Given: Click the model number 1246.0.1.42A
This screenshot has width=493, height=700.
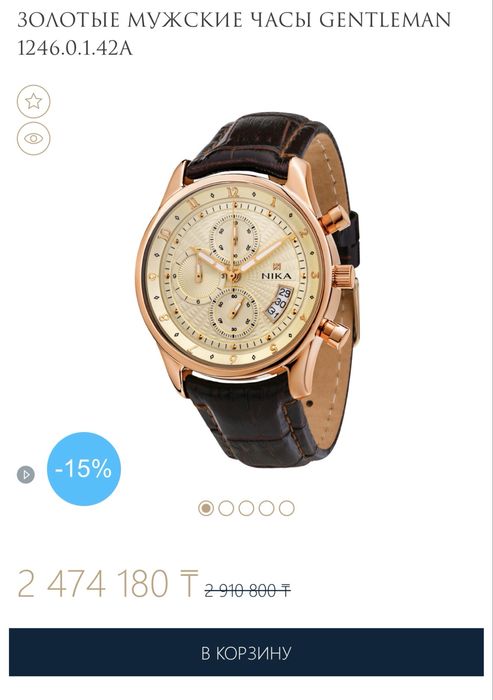Looking at the screenshot, I should (x=75, y=48).
